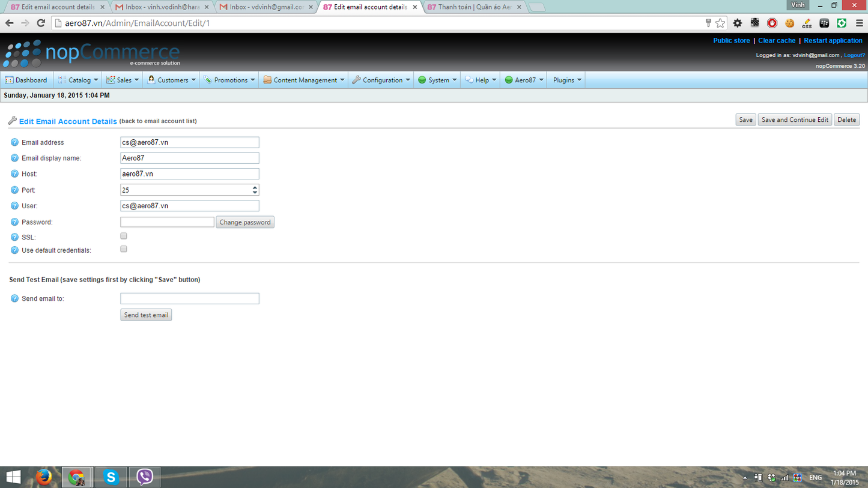Click help icon beside Use default credentials
This screenshot has height=488, width=868.
pyautogui.click(x=14, y=250)
